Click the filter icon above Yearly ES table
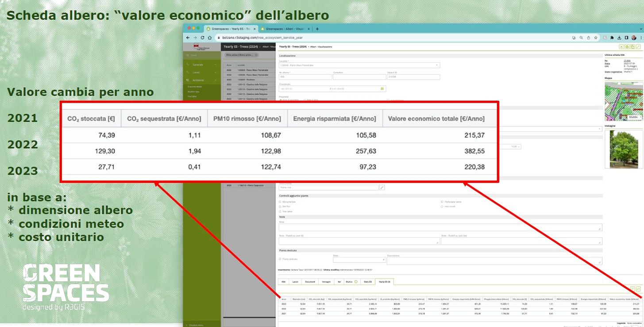This screenshot has height=327, width=644. [632, 289]
